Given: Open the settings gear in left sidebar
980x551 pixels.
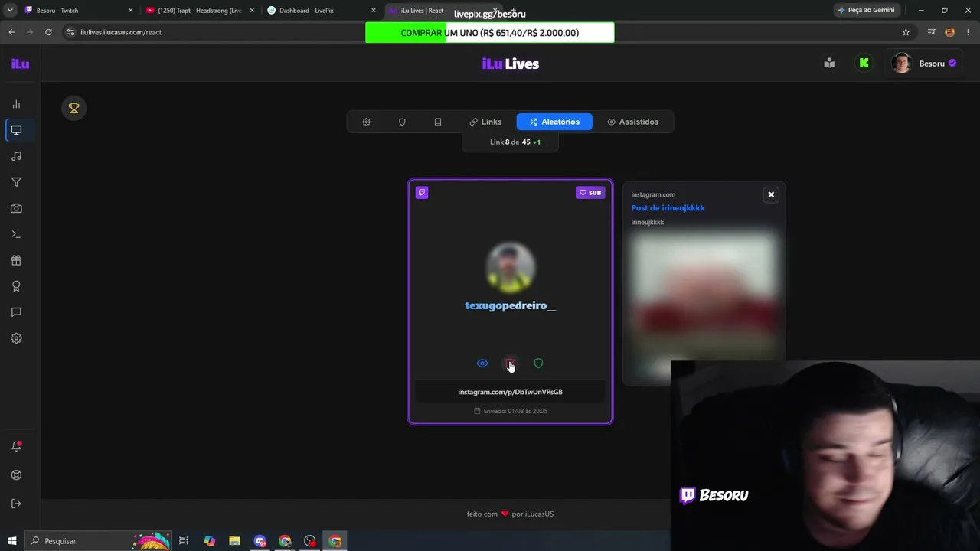Looking at the screenshot, I should (x=16, y=338).
